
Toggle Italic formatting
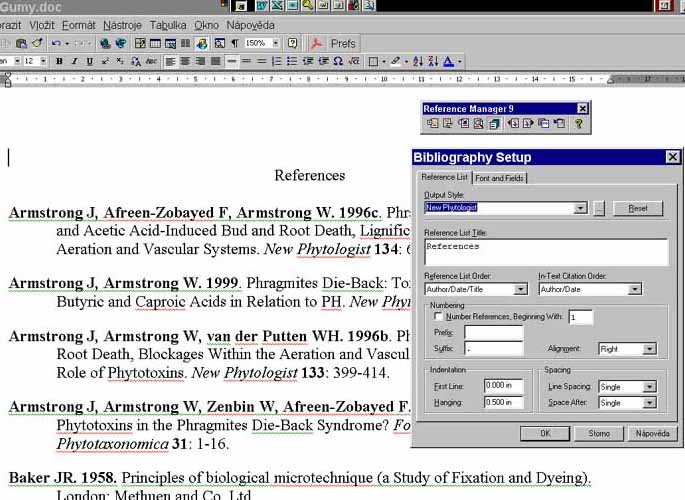pos(74,61)
